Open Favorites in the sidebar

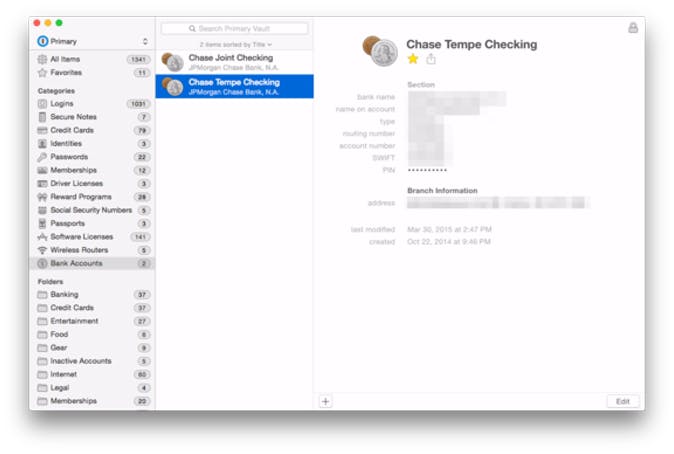[x=92, y=73]
